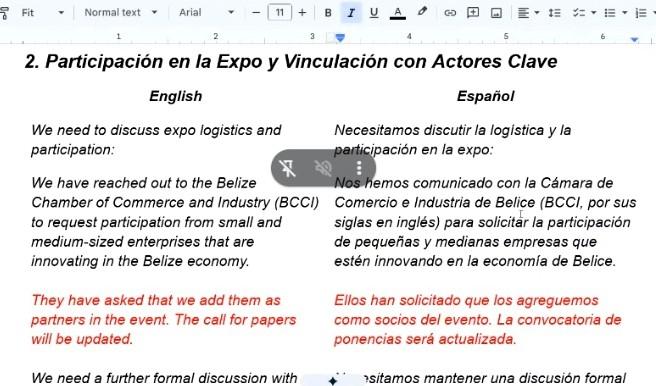
Task: Open the Arial font dropdown
Action: [206, 13]
